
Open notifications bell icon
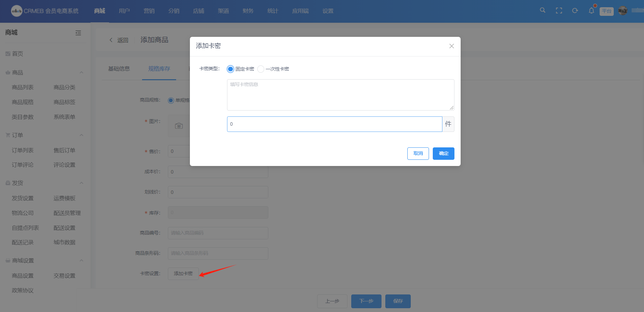(591, 11)
